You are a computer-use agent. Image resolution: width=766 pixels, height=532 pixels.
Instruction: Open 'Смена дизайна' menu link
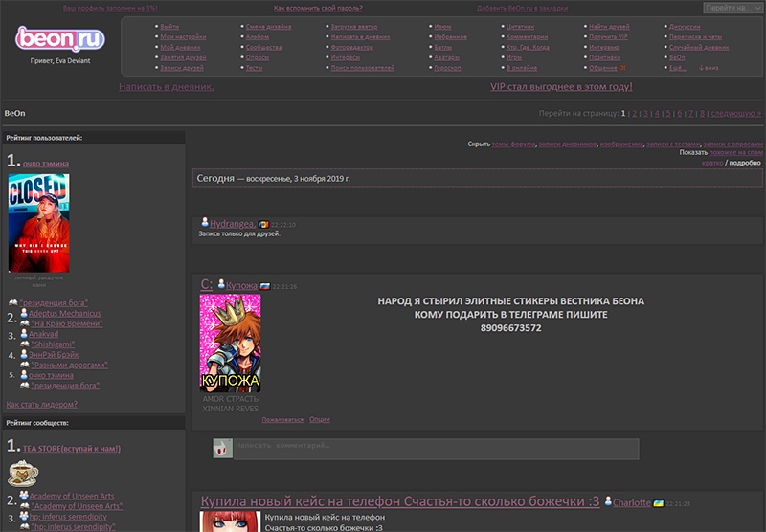tap(268, 27)
